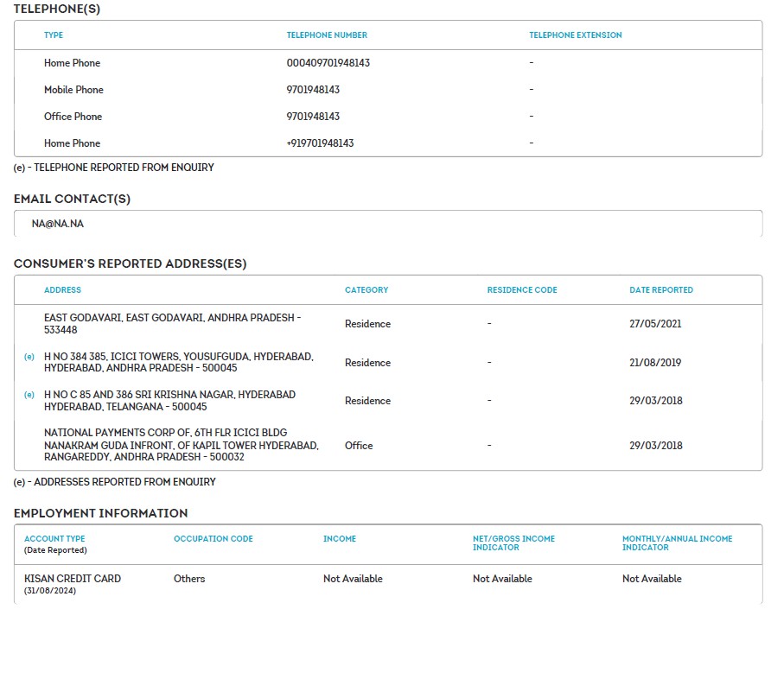
Task: Select phone number 000409701948143
Action: [x=328, y=63]
